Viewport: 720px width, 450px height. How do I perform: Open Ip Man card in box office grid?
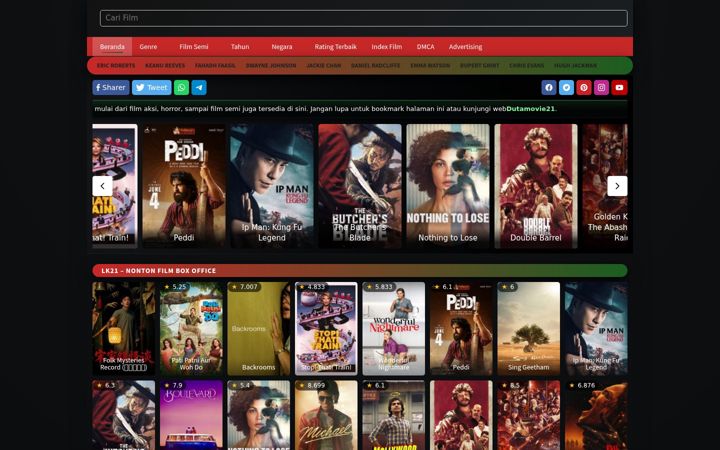click(596, 329)
